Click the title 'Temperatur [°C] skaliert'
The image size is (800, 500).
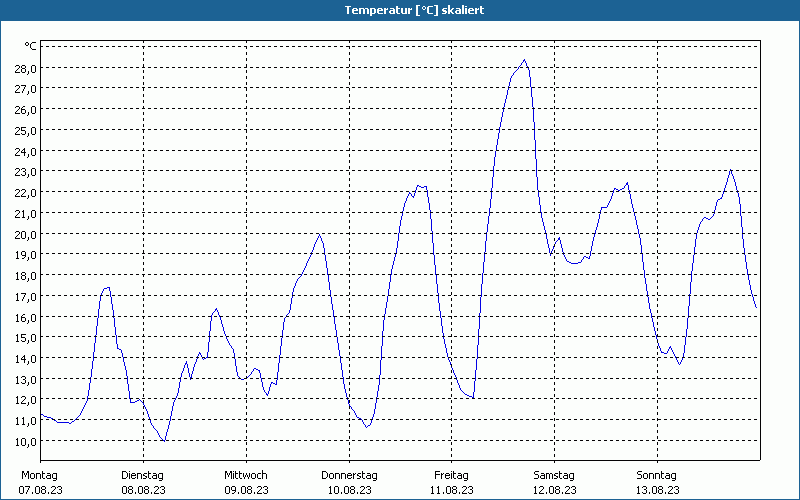tap(414, 10)
